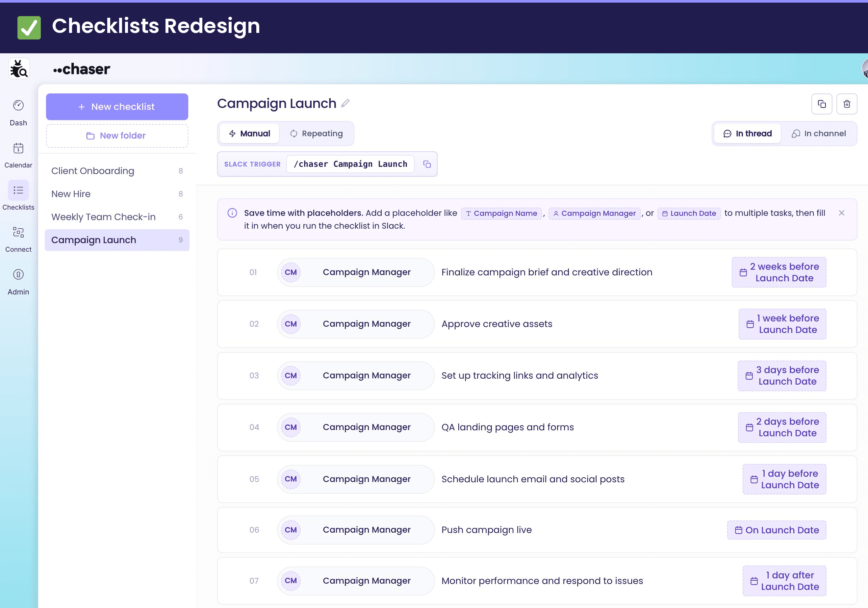Viewport: 868px width, 608px height.
Task: Open New Hire checklist
Action: click(x=117, y=194)
